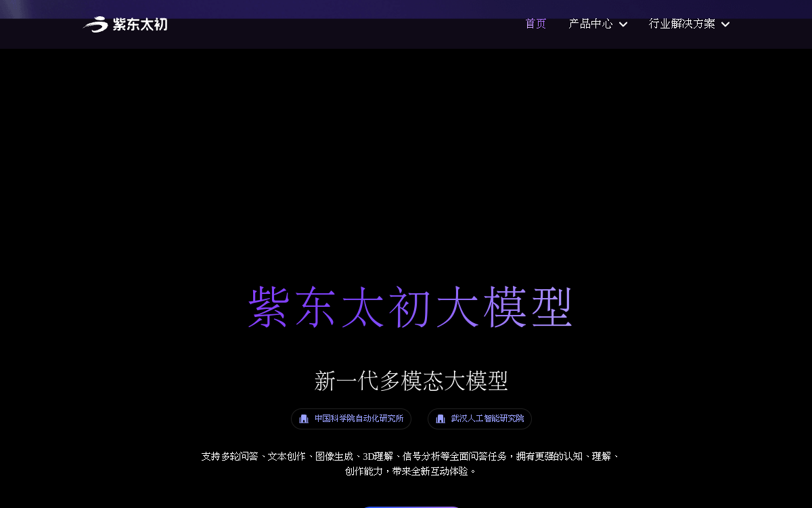Screen dimensions: 812x508
Task: Expand the chevron beside 产品中心
Action: point(623,24)
